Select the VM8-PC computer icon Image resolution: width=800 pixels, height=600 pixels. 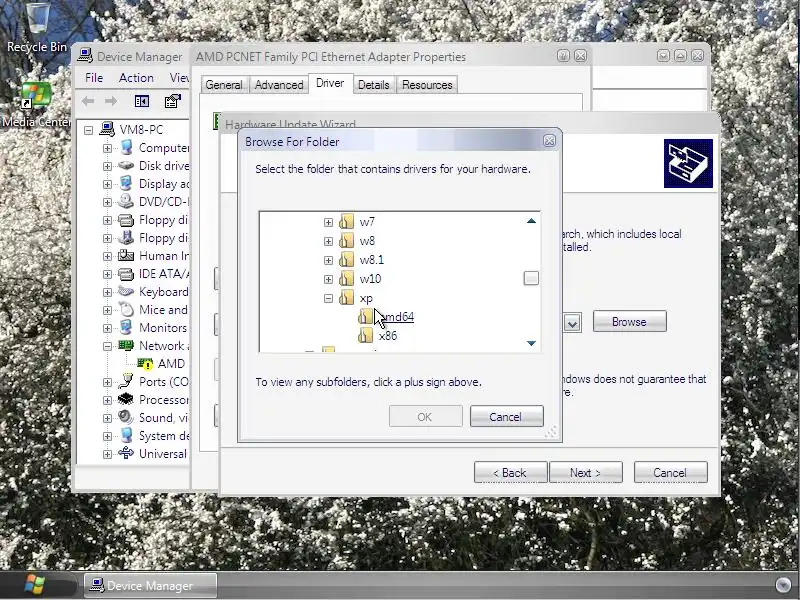tap(107, 129)
